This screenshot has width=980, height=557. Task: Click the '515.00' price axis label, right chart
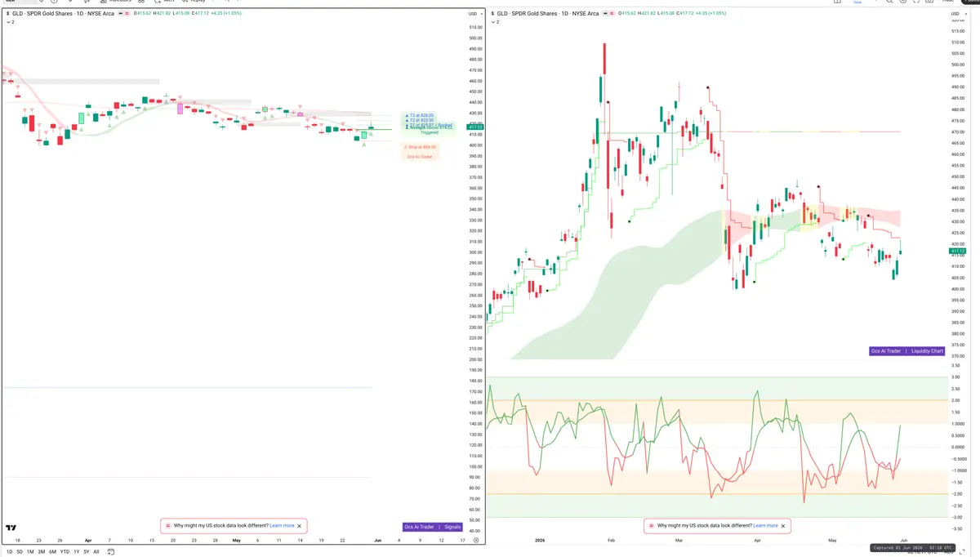pos(957,30)
